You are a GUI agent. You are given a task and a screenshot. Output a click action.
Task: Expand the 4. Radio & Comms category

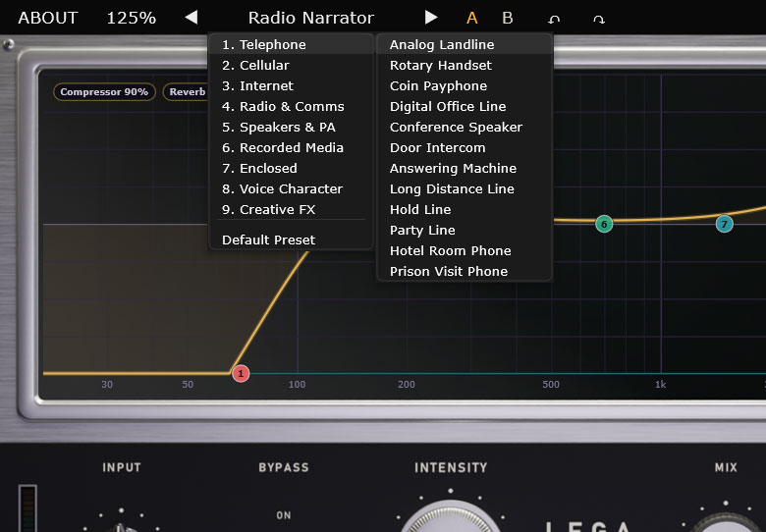pyautogui.click(x=291, y=106)
